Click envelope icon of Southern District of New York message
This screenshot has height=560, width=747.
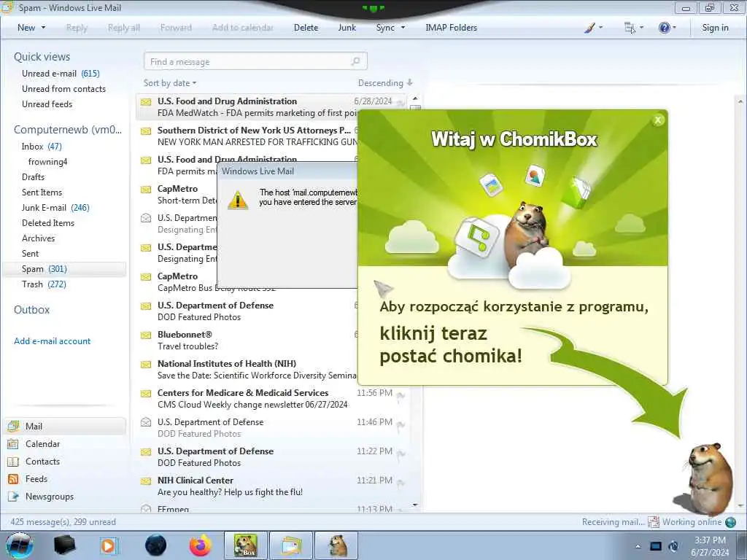click(x=146, y=131)
